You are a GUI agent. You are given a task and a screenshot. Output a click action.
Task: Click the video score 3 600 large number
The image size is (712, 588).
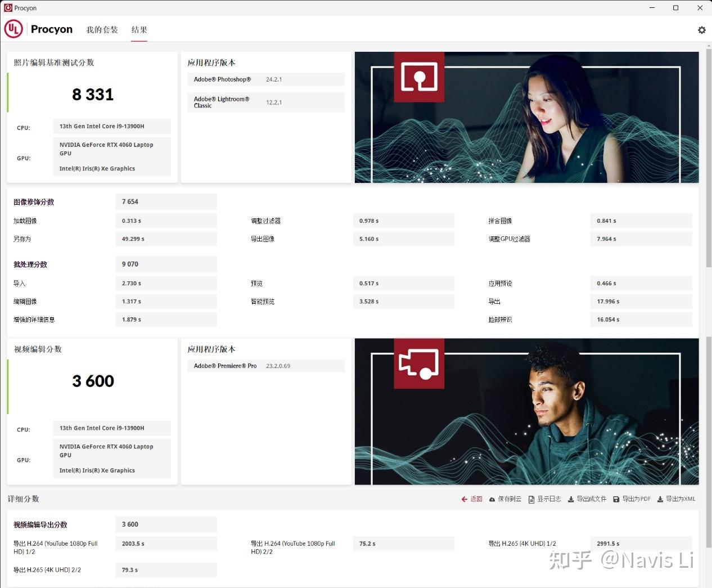93,381
